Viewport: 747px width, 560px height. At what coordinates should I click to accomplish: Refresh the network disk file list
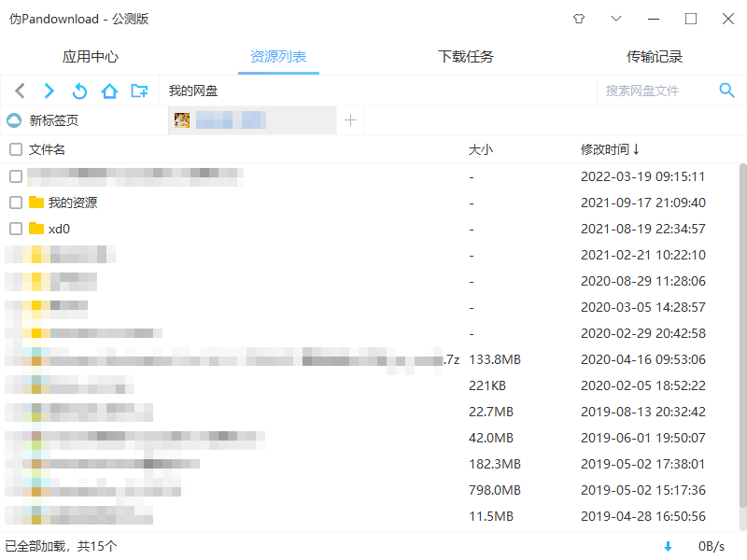79,91
